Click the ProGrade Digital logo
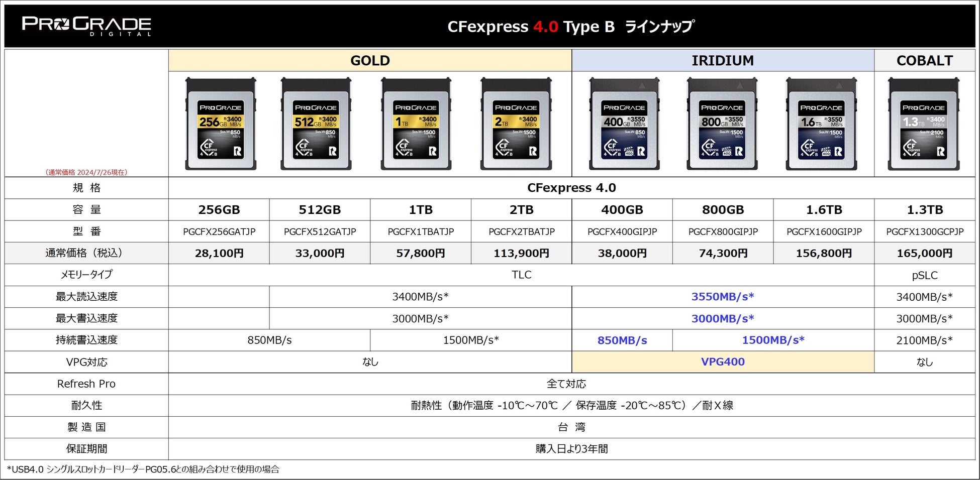 click(86, 26)
